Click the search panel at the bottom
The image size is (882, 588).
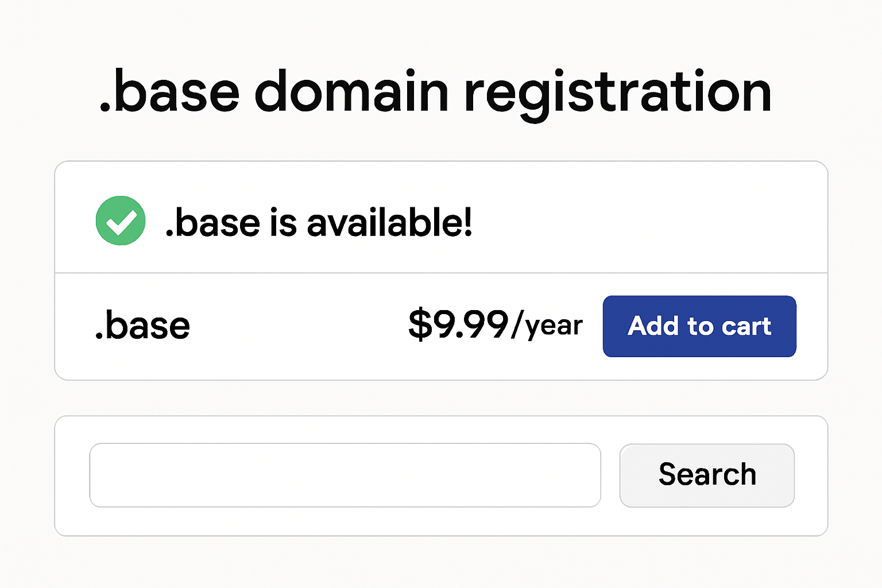click(441, 475)
